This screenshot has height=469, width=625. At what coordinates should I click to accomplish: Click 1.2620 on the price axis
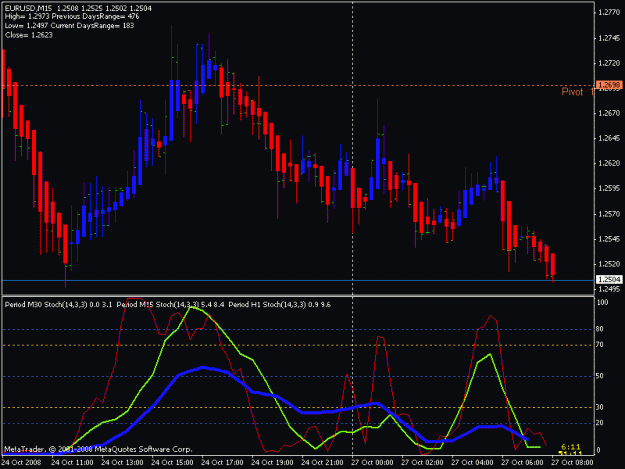(609, 163)
